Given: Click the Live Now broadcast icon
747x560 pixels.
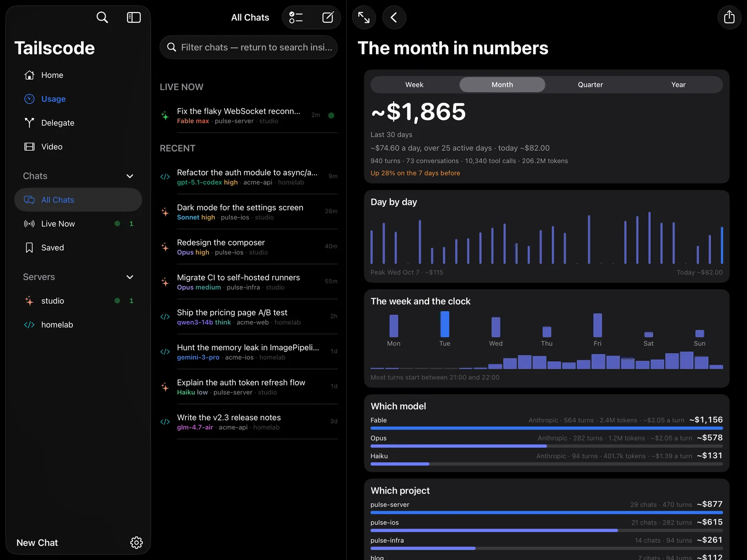Looking at the screenshot, I should (x=29, y=224).
